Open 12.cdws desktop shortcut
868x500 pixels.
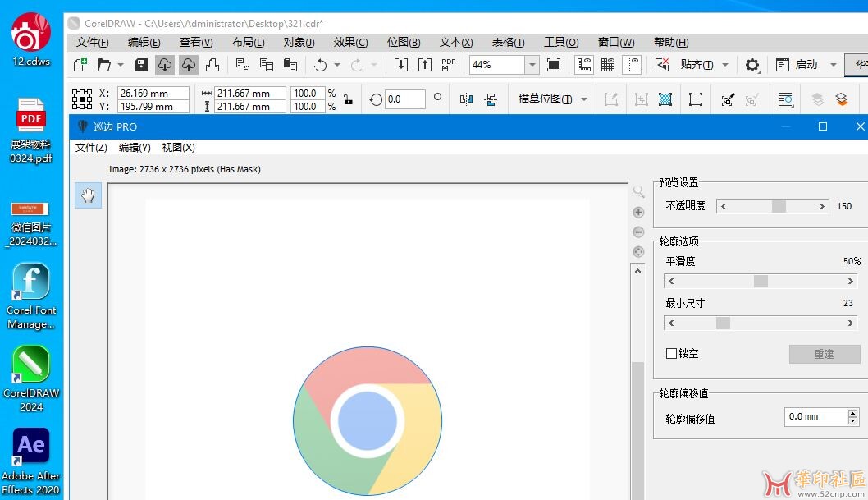pos(31,40)
